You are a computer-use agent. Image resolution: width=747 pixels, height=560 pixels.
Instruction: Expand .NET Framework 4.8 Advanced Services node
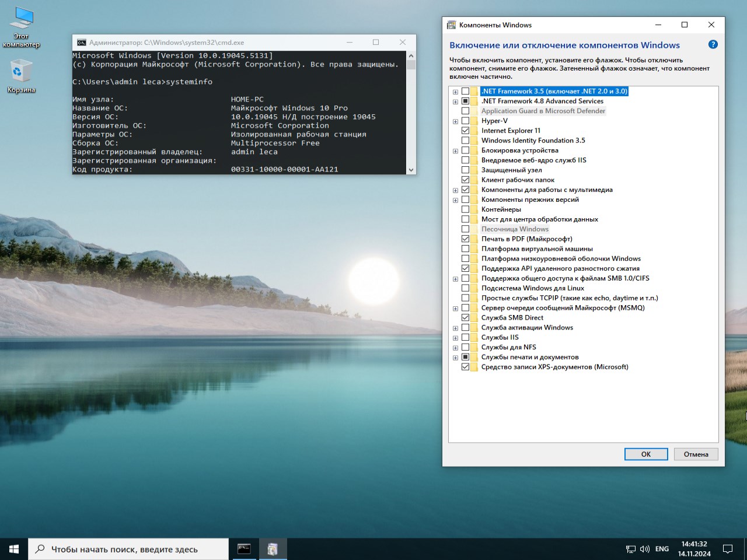pyautogui.click(x=455, y=101)
